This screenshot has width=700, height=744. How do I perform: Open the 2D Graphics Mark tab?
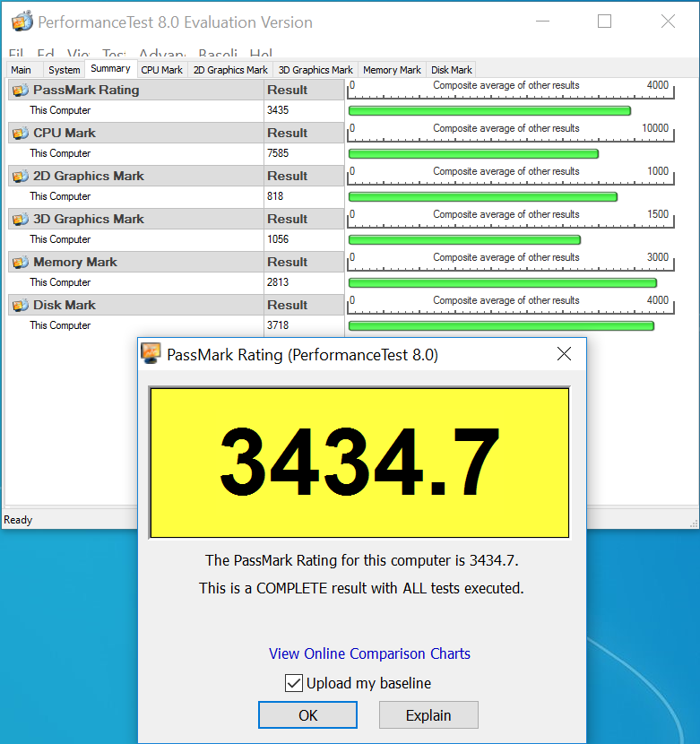(230, 70)
